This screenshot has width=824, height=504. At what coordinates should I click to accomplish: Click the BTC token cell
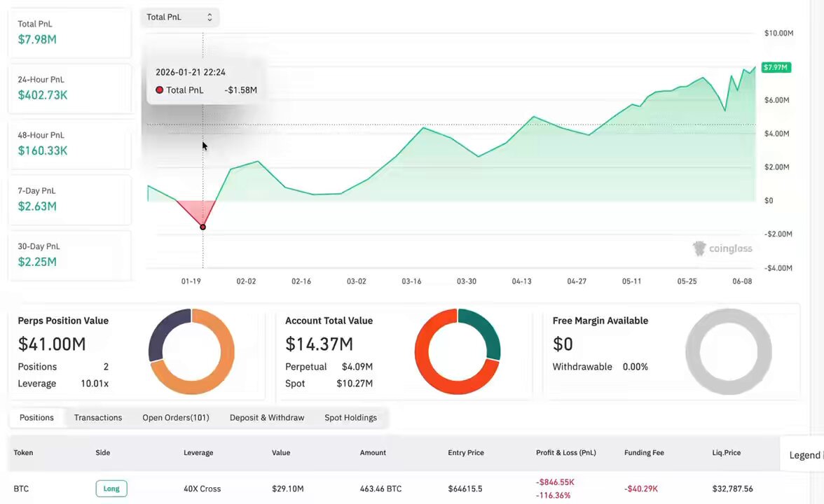coord(21,489)
